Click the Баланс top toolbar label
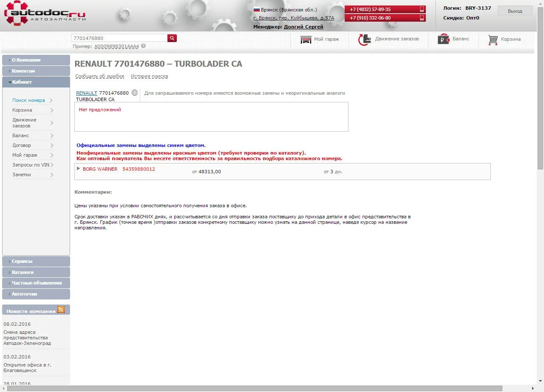Image resolution: width=544 pixels, height=392 pixels. [461, 39]
